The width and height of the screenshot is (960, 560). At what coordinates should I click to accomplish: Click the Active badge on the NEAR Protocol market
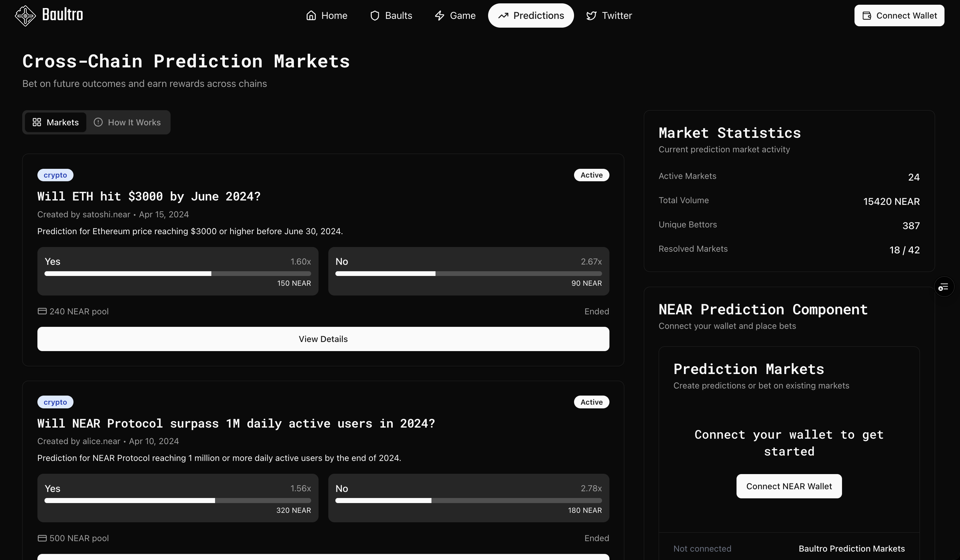591,402
